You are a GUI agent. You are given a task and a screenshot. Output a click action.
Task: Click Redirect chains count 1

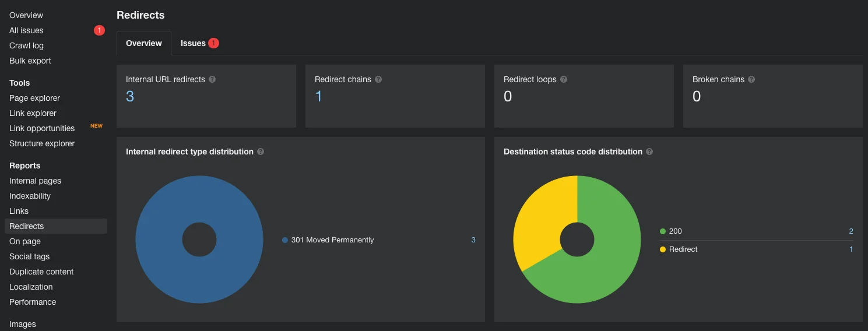(318, 97)
